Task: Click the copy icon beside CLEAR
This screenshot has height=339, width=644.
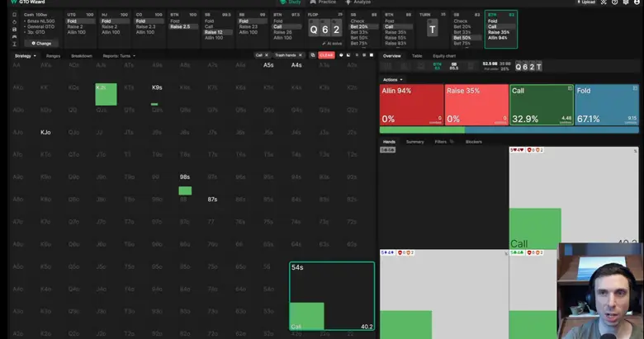Action: click(314, 55)
